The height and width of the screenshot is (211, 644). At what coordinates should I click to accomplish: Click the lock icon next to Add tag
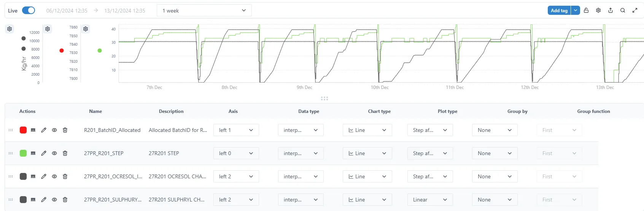coord(586,11)
